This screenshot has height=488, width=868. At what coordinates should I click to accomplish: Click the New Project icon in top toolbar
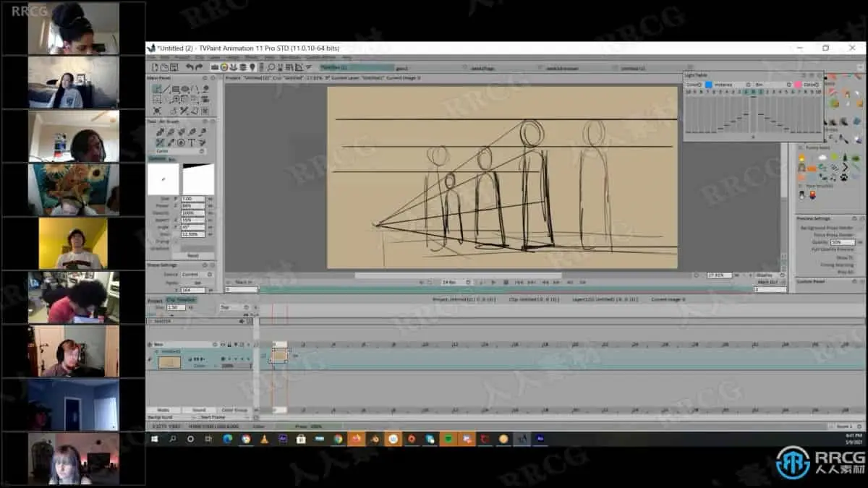coord(155,67)
